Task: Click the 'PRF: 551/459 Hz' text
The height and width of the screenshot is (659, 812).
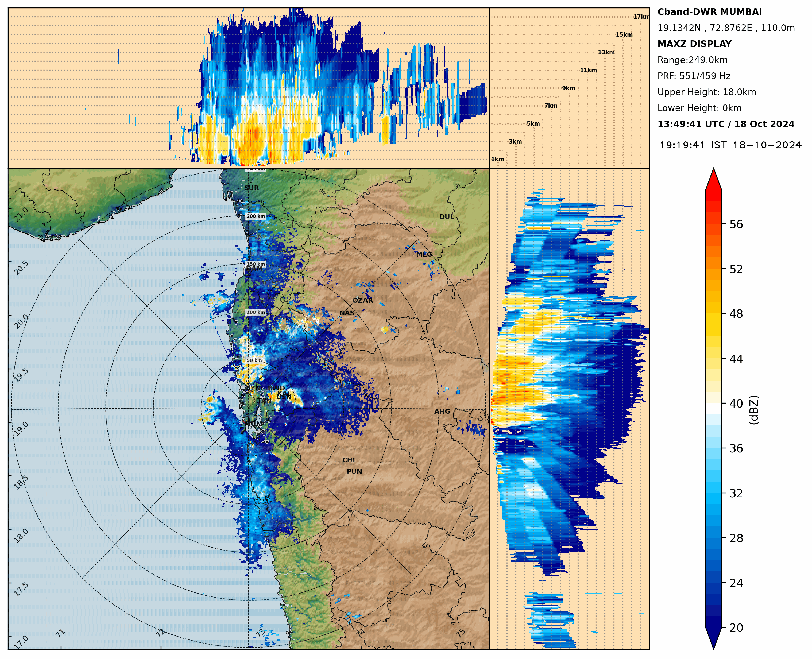Action: pos(694,76)
